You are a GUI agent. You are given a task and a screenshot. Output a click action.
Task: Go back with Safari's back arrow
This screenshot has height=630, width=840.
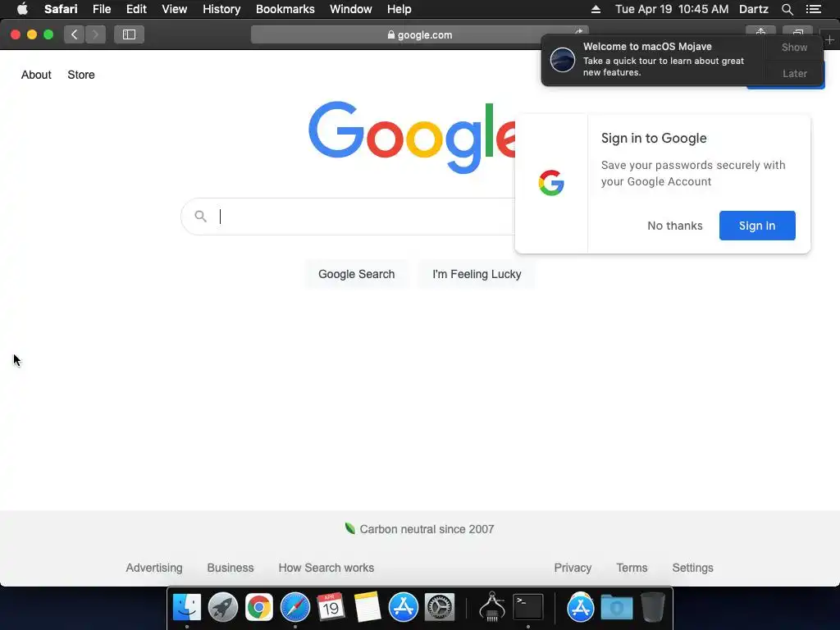[75, 34]
